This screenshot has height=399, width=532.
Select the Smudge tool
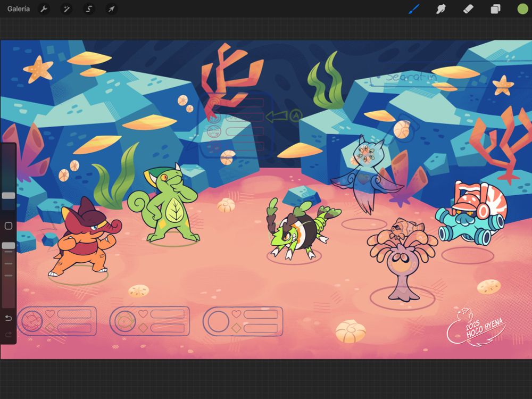coord(440,9)
